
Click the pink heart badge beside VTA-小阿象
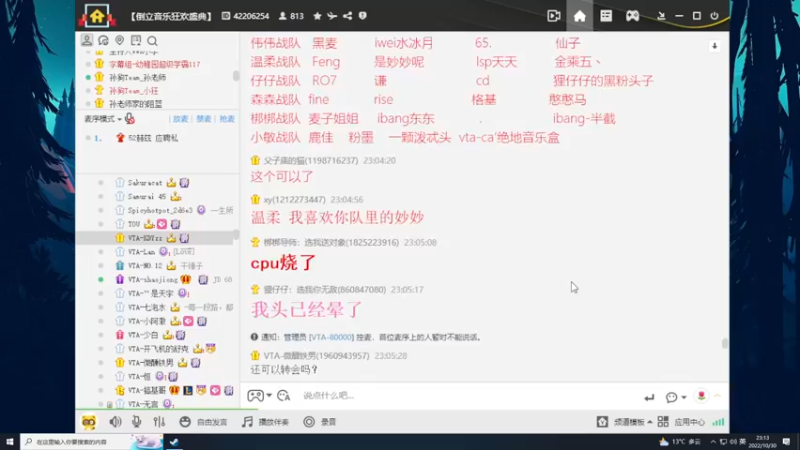[x=188, y=321]
